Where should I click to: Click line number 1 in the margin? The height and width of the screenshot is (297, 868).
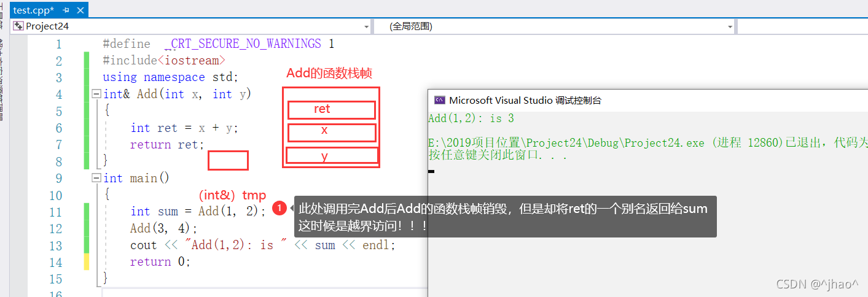[59, 44]
